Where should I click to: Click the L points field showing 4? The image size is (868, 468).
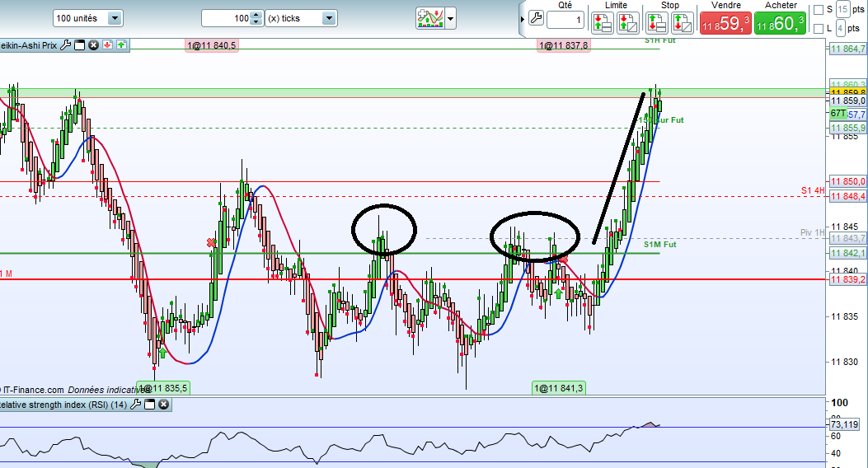point(840,28)
